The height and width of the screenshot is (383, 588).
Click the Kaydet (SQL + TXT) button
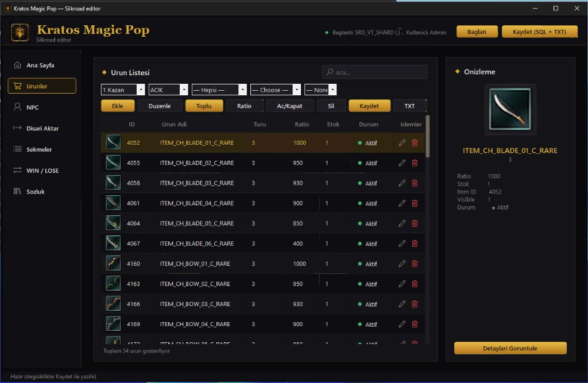539,32
